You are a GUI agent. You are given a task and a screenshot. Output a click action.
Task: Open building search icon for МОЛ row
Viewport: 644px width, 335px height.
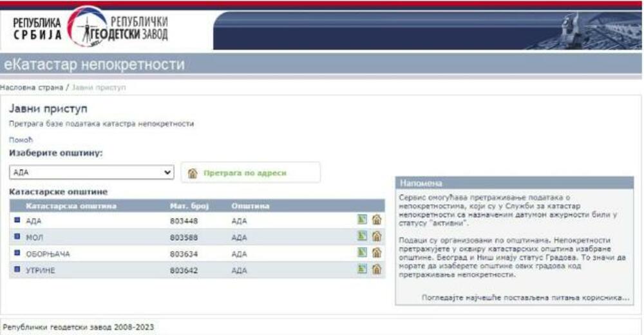pos(377,236)
